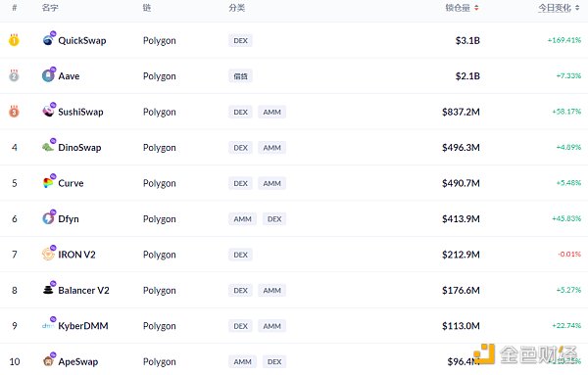Click the 今日变化 column header

click(555, 8)
